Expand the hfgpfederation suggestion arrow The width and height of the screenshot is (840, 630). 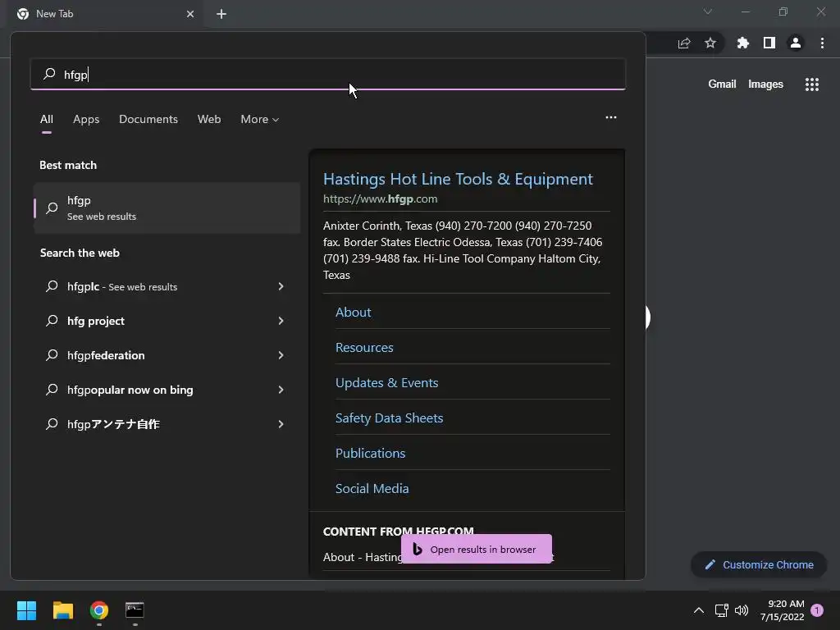281,355
